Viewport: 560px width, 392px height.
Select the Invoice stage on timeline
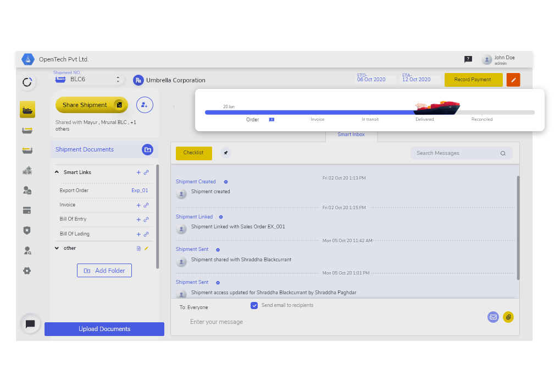[317, 119]
